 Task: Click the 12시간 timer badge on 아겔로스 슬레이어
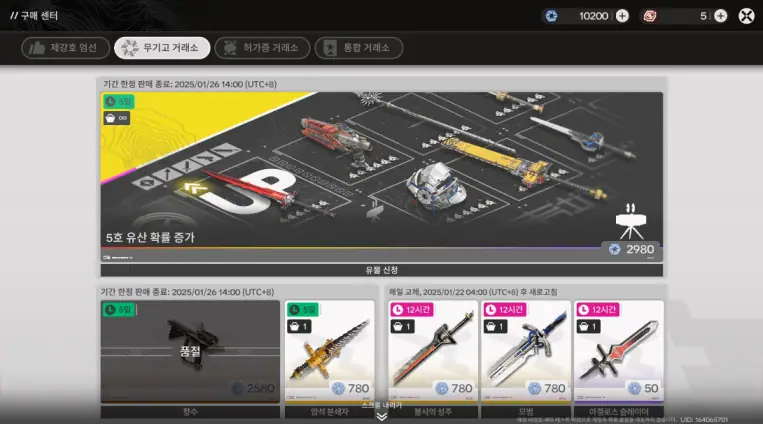pyautogui.click(x=598, y=310)
